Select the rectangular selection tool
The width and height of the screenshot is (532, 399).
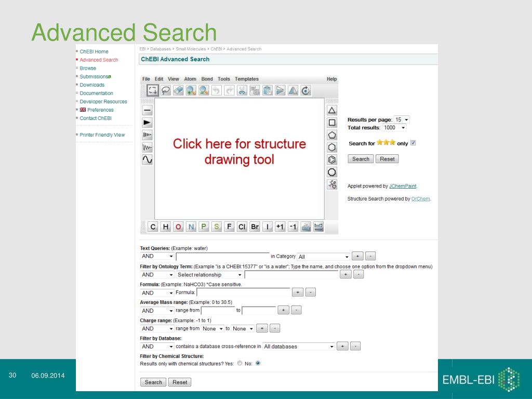[x=152, y=90]
